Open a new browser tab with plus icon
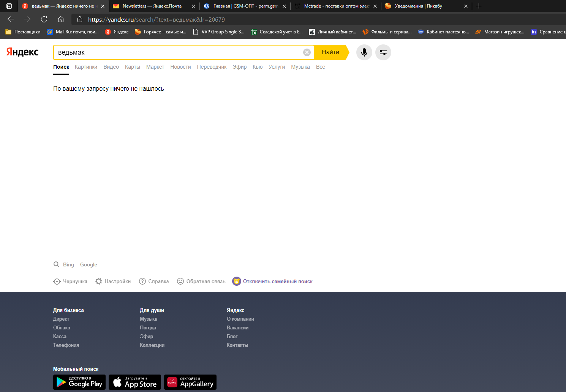 pos(479,6)
